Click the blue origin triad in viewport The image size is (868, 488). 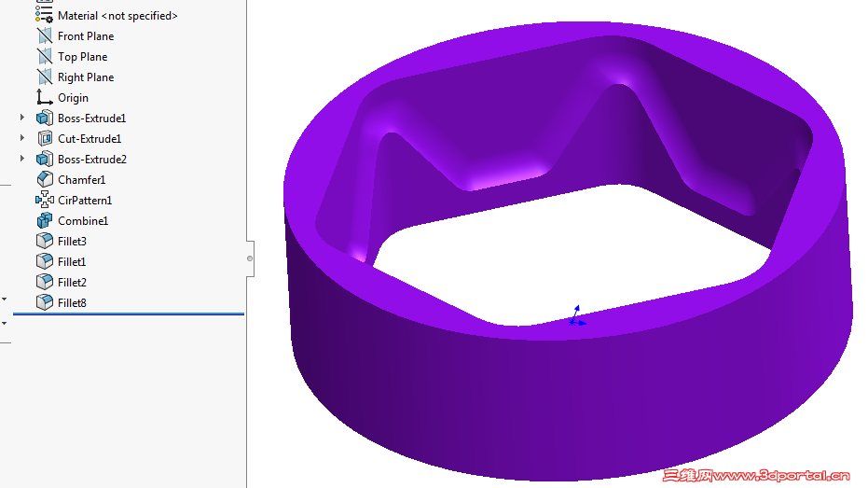(x=576, y=316)
